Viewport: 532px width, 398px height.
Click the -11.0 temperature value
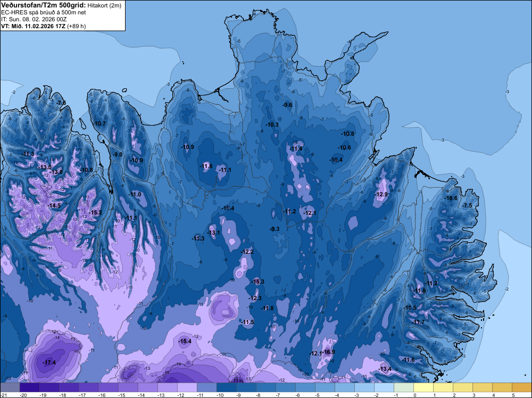[x=135, y=194]
